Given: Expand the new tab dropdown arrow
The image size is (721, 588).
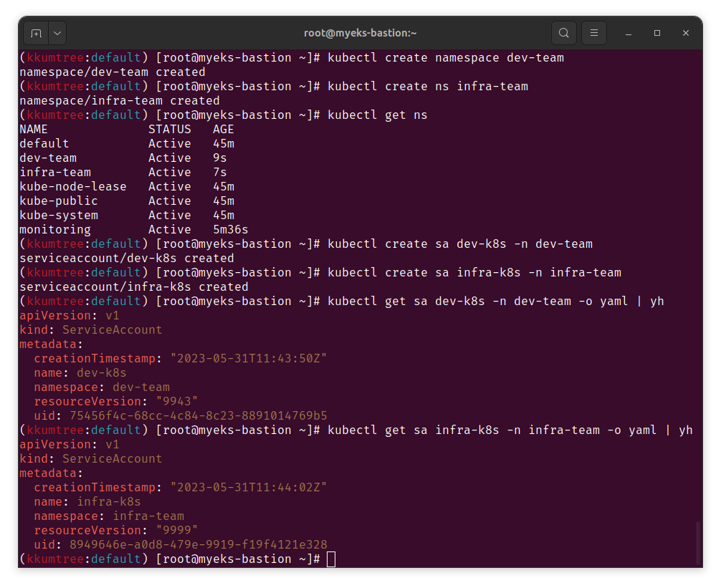Looking at the screenshot, I should [x=57, y=33].
